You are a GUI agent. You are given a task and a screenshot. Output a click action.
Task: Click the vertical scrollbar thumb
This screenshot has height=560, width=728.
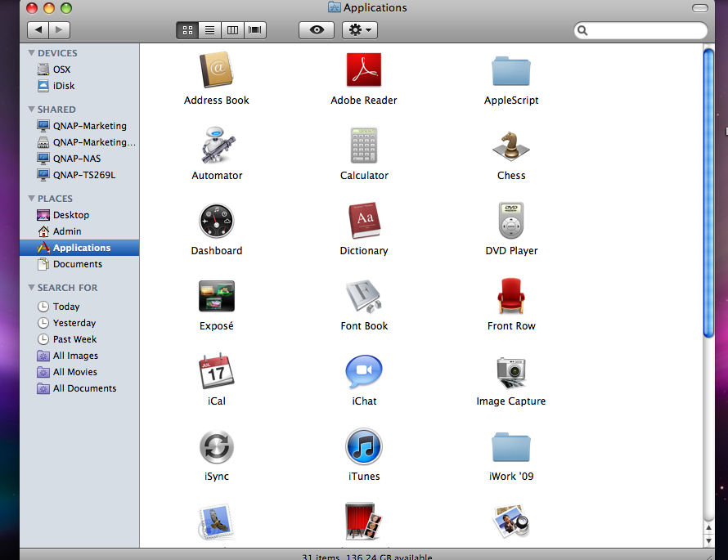[708, 193]
